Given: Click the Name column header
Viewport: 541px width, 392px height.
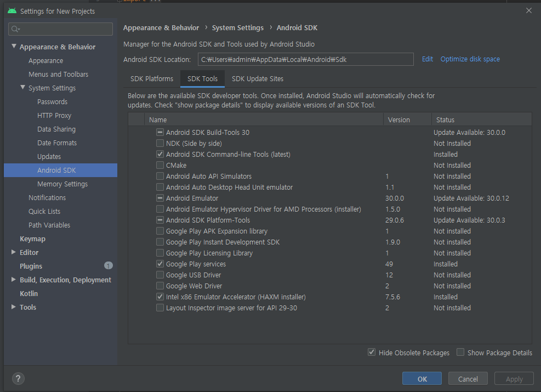Looking at the screenshot, I should click(x=264, y=120).
